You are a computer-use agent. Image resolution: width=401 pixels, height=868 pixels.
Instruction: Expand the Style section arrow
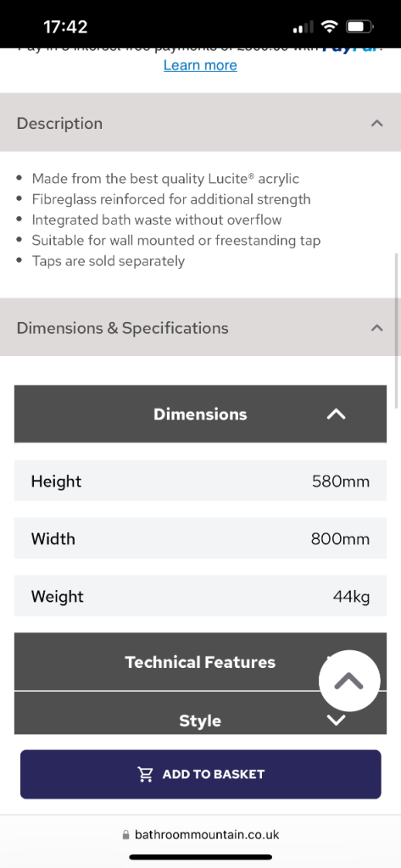click(337, 721)
